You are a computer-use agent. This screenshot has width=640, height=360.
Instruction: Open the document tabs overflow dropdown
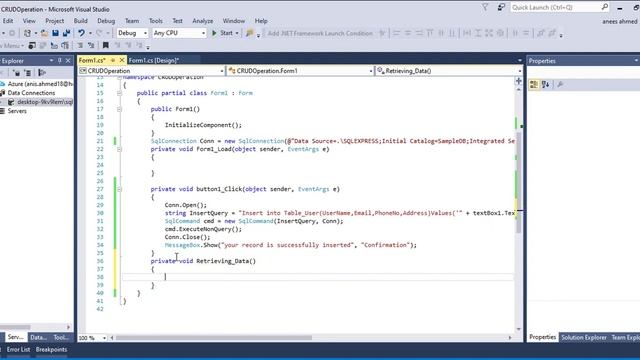[x=520, y=60]
